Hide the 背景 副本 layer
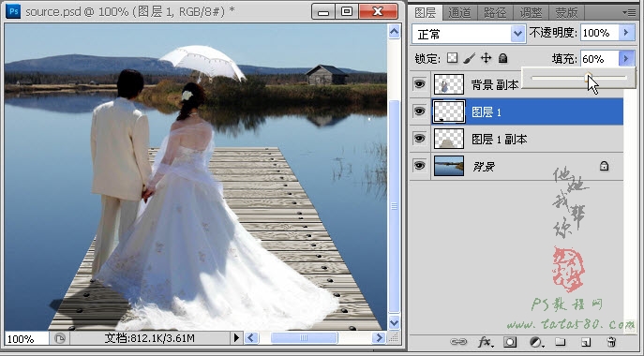This screenshot has height=356, width=644. point(419,84)
